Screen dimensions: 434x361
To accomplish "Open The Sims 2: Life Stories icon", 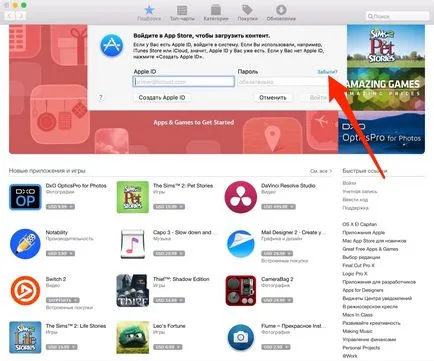I will [x=25, y=337].
